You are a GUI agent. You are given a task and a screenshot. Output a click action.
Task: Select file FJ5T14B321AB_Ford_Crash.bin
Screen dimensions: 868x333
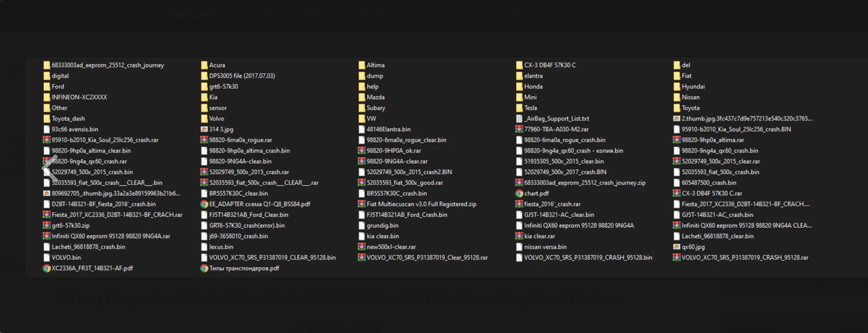click(x=407, y=215)
